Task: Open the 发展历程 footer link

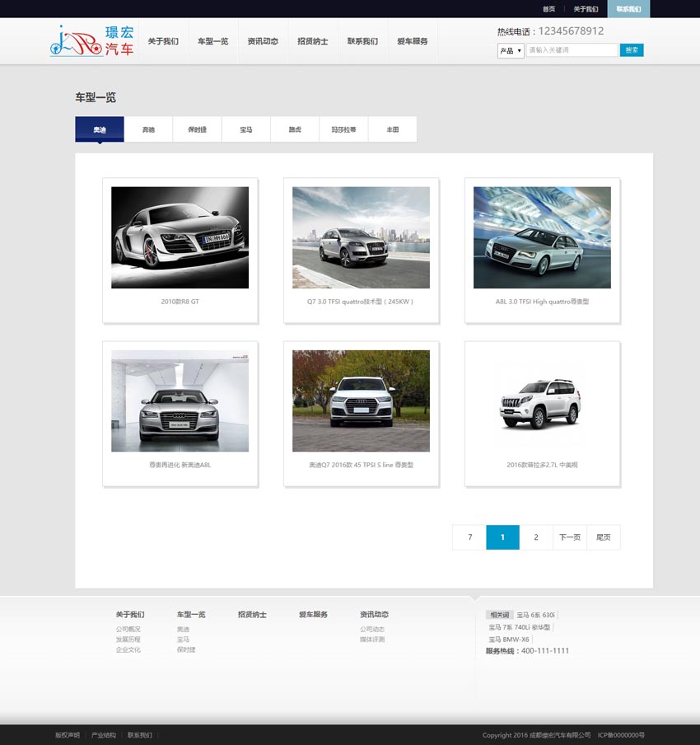Action: [128, 640]
